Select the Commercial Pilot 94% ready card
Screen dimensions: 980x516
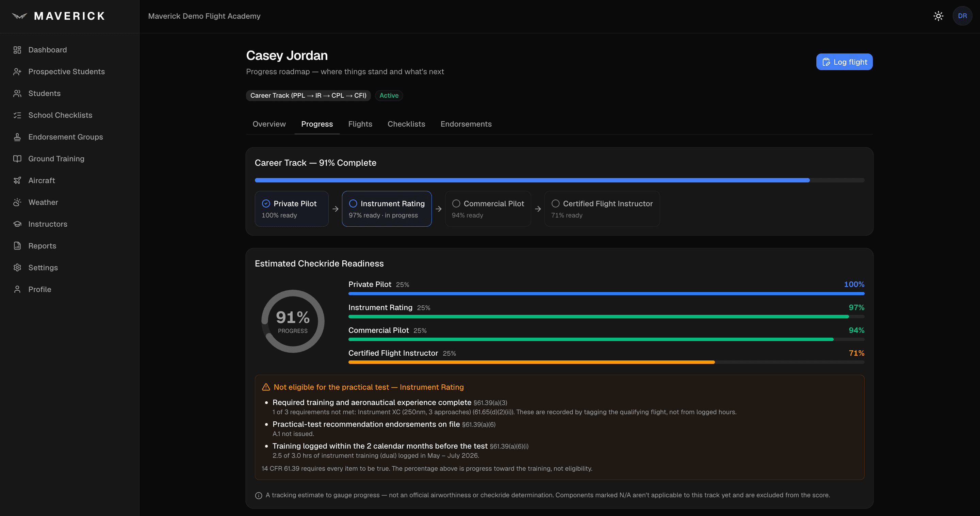click(x=488, y=209)
